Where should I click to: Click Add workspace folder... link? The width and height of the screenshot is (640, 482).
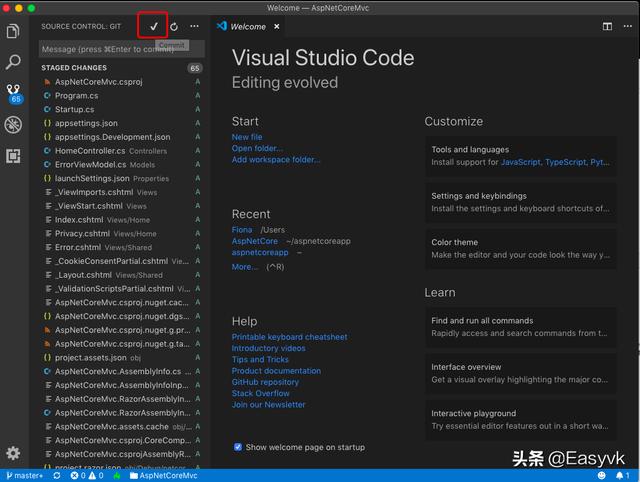(276, 160)
